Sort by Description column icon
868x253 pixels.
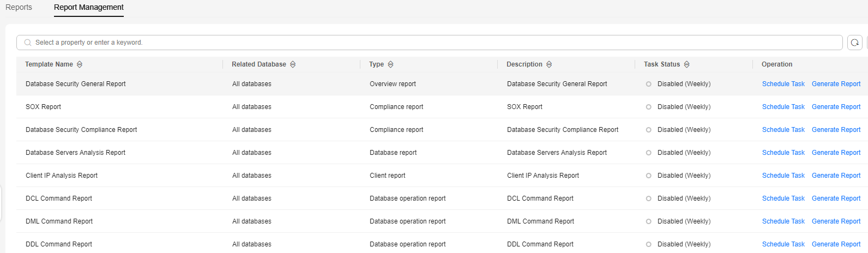coord(549,64)
